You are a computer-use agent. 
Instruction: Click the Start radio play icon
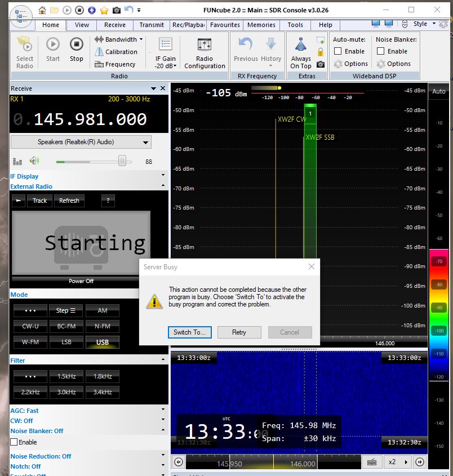click(52, 45)
